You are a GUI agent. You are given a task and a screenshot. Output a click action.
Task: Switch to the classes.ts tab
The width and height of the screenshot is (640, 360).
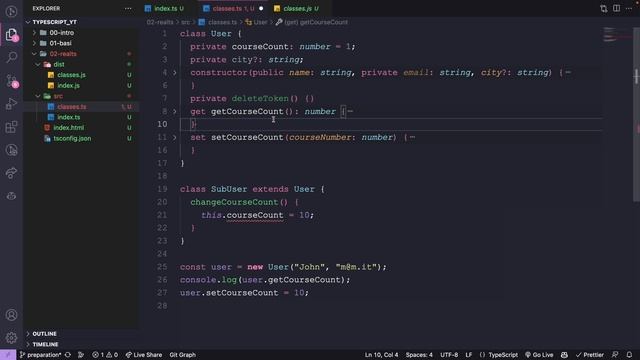point(233,9)
